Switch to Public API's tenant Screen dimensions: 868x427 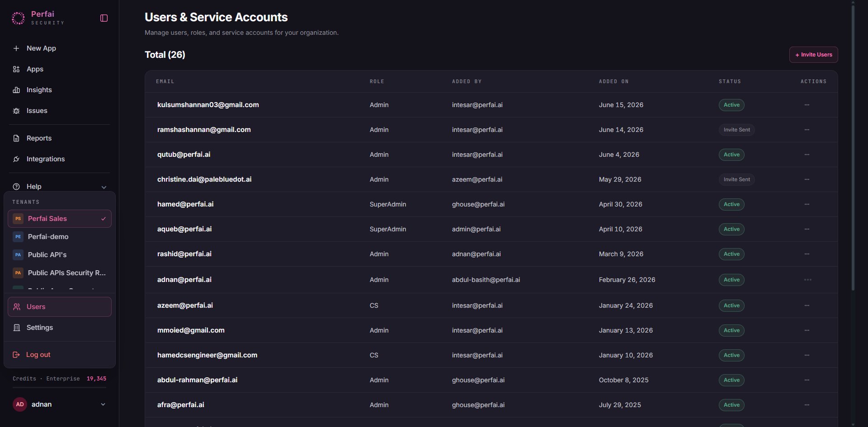point(60,255)
